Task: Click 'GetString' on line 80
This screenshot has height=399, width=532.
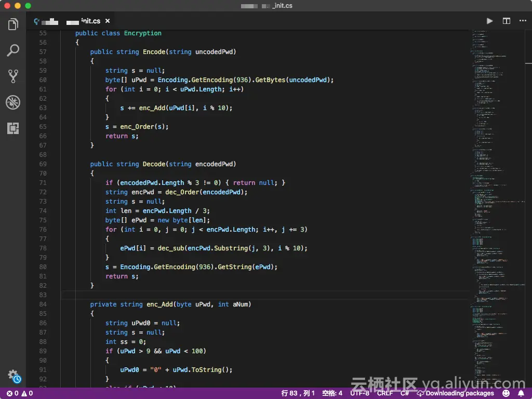Action: [235, 267]
